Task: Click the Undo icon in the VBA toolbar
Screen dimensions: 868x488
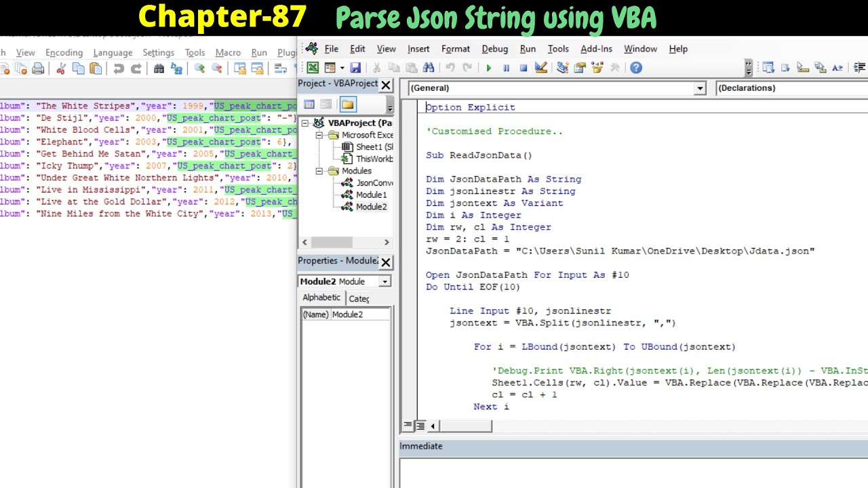Action: click(450, 68)
